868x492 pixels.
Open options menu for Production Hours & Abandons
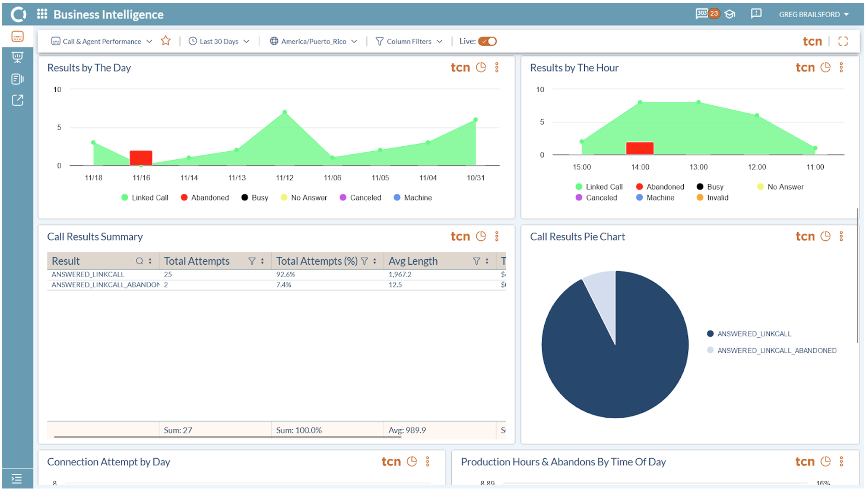(842, 461)
